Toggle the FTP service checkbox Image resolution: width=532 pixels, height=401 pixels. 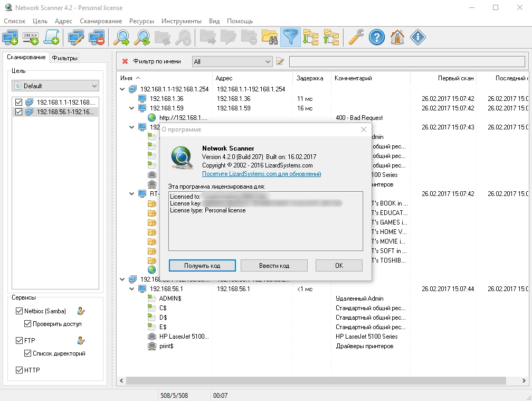coord(19,340)
